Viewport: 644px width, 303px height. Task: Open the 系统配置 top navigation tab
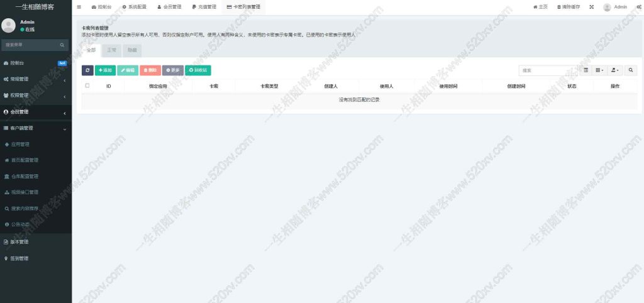(x=135, y=7)
